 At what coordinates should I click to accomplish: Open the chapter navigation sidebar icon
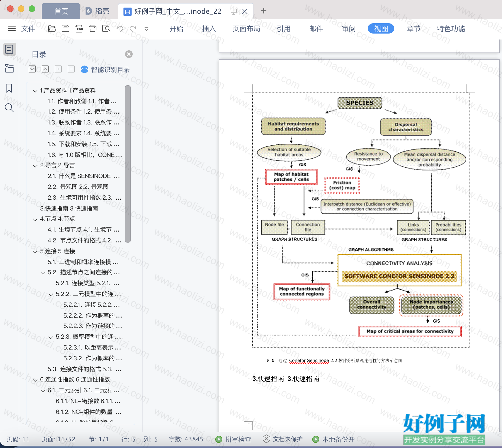[9, 68]
